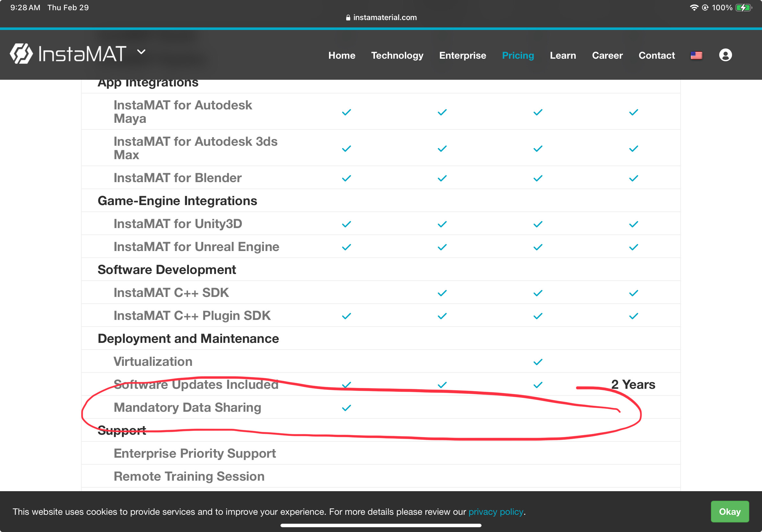Go to the Technology page
The width and height of the screenshot is (762, 532).
(x=397, y=55)
